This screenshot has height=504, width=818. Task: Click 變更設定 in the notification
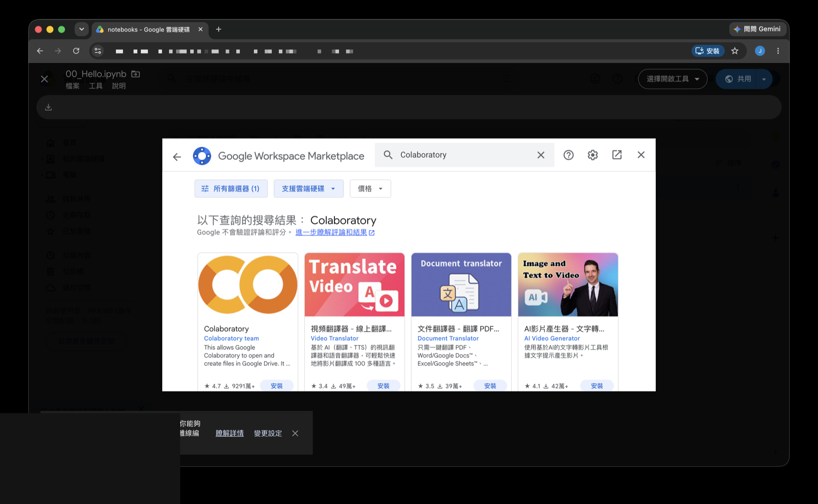click(268, 433)
